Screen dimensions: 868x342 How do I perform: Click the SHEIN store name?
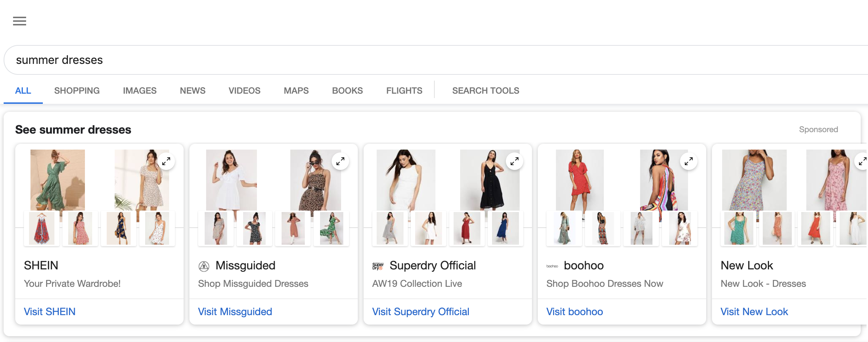41,265
